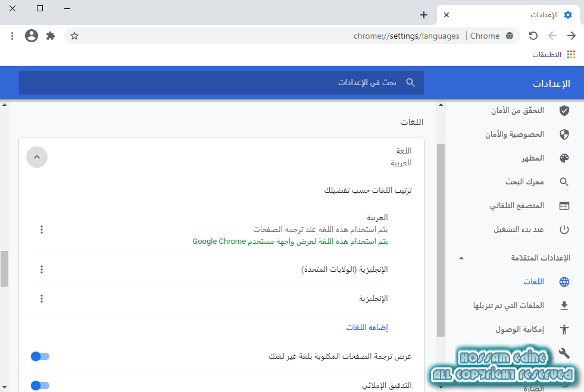Click the التدقيق الإملائي label
Viewport: 584px width, 392px height.
point(386,385)
